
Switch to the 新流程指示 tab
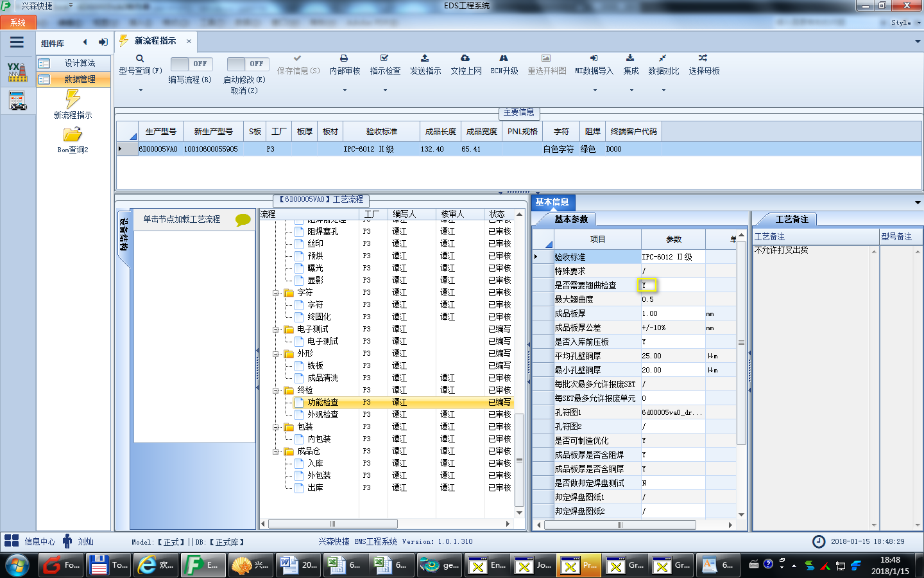155,40
